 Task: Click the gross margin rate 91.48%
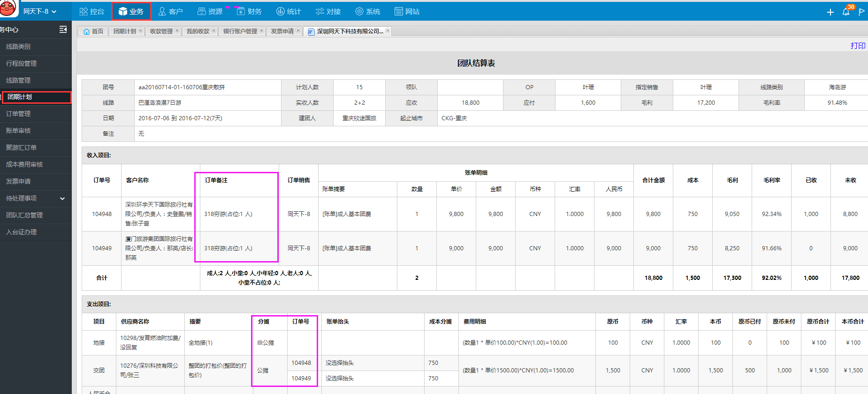pyautogui.click(x=837, y=103)
